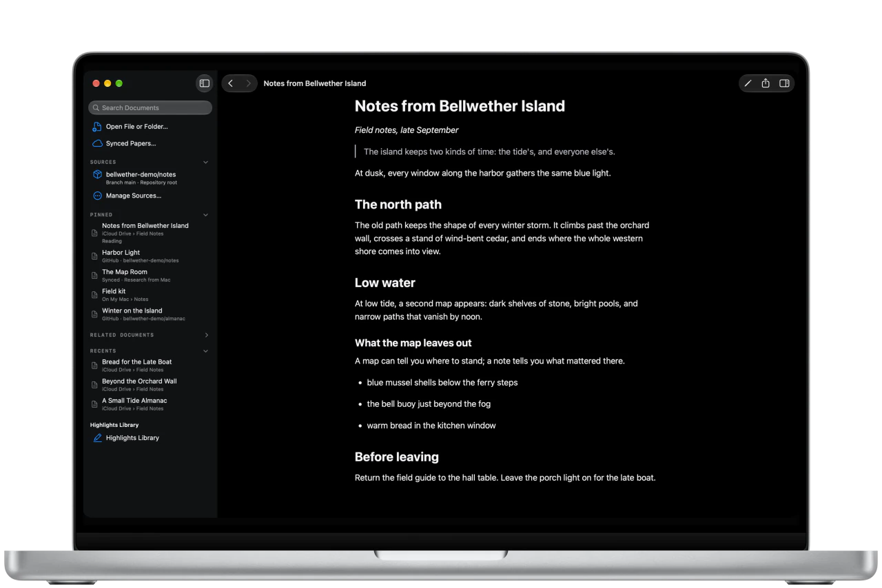Open the Share icon in toolbar

tap(766, 83)
